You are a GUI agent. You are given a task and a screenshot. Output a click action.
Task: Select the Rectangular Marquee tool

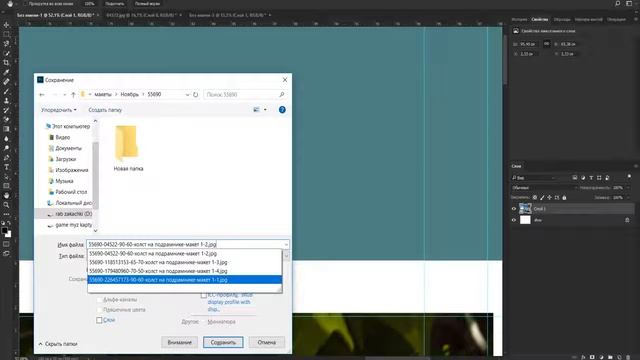[6, 34]
